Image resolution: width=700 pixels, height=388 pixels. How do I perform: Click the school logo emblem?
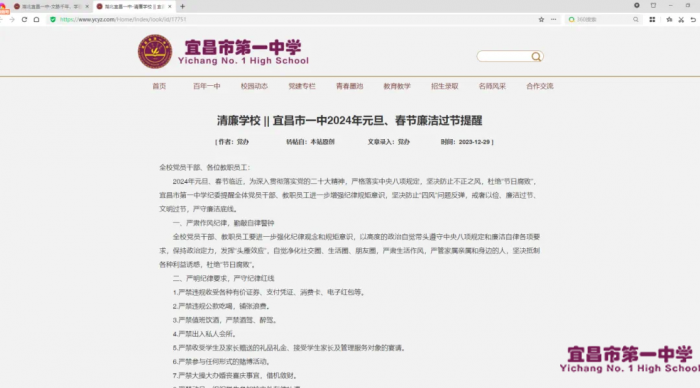pyautogui.click(x=155, y=51)
